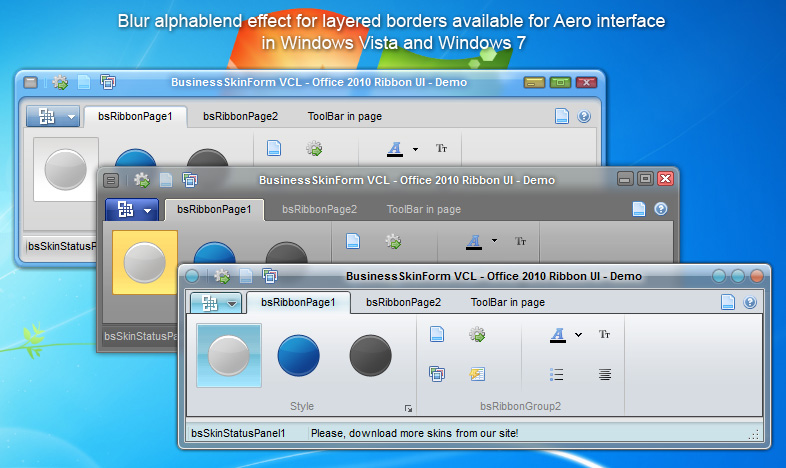Expand font color dropdown in back blue window
This screenshot has height=468, width=786.
click(415, 149)
